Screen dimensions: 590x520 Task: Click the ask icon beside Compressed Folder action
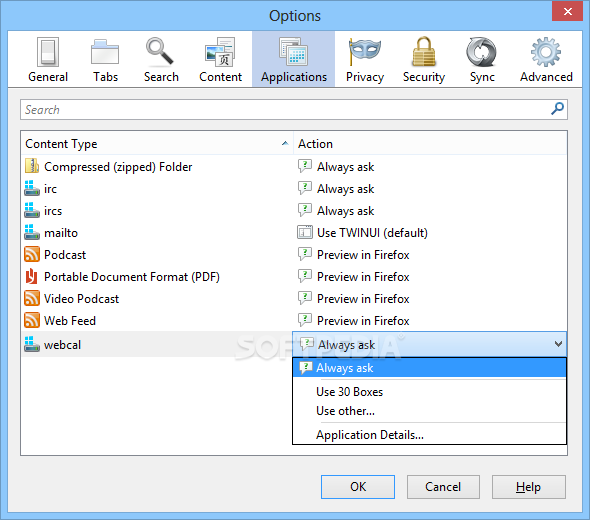tap(305, 166)
